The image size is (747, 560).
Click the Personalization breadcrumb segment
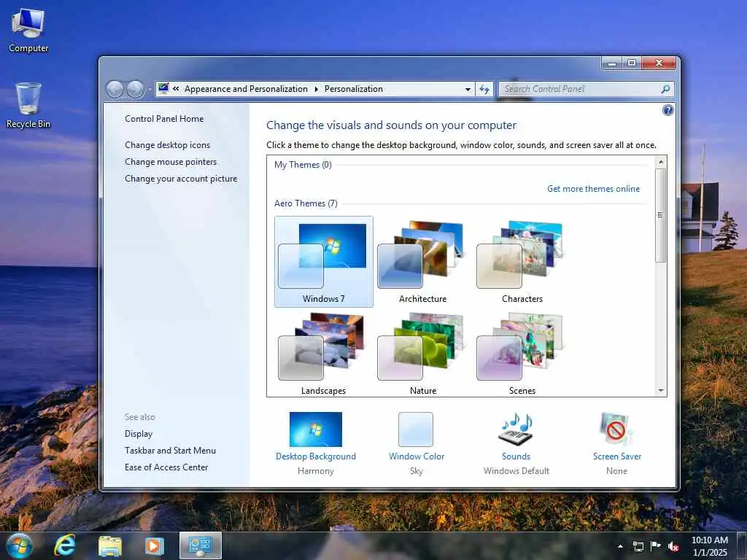pyautogui.click(x=354, y=89)
